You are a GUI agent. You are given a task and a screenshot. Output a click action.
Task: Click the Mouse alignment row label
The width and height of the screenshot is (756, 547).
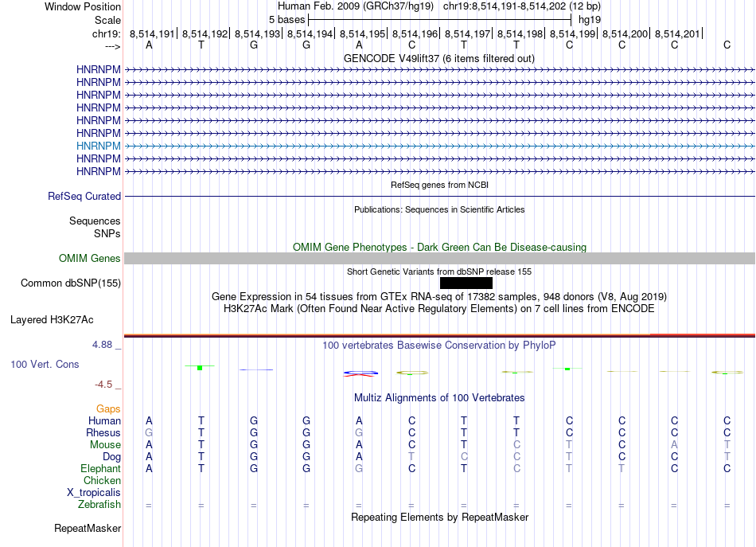click(x=105, y=445)
